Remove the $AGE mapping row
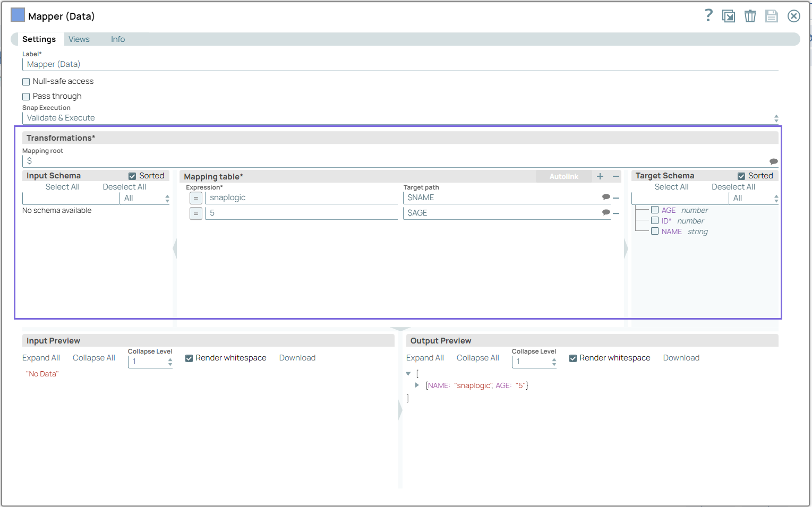Image resolution: width=812 pixels, height=507 pixels. click(x=616, y=213)
